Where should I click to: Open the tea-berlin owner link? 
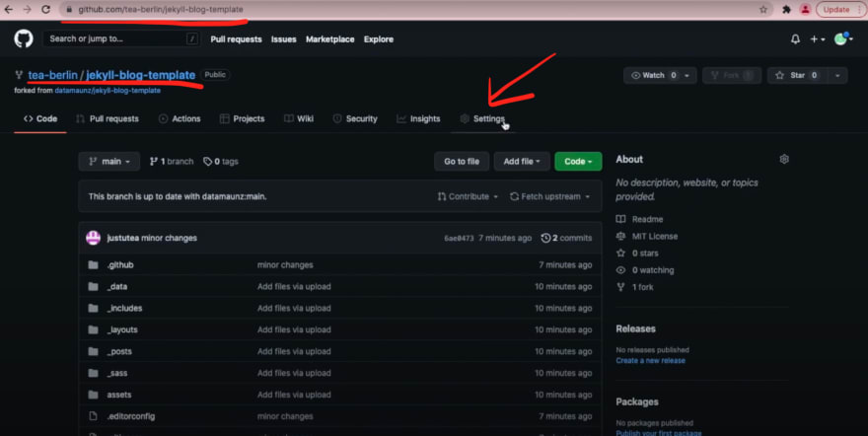(x=52, y=75)
